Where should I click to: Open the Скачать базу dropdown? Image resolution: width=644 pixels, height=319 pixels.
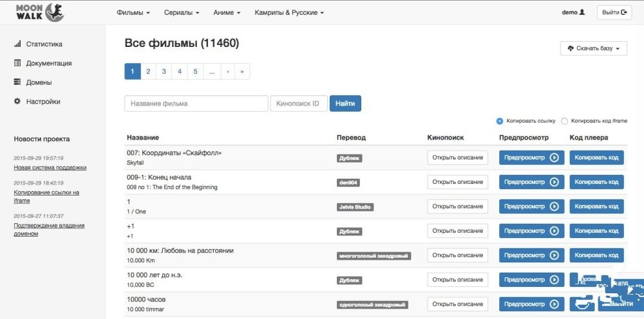(x=593, y=48)
